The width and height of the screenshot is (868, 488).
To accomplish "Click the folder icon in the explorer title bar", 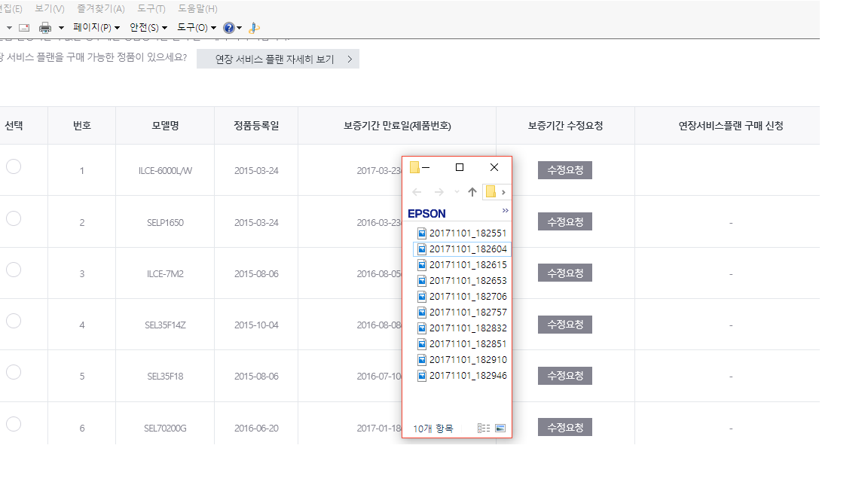I will click(x=414, y=167).
